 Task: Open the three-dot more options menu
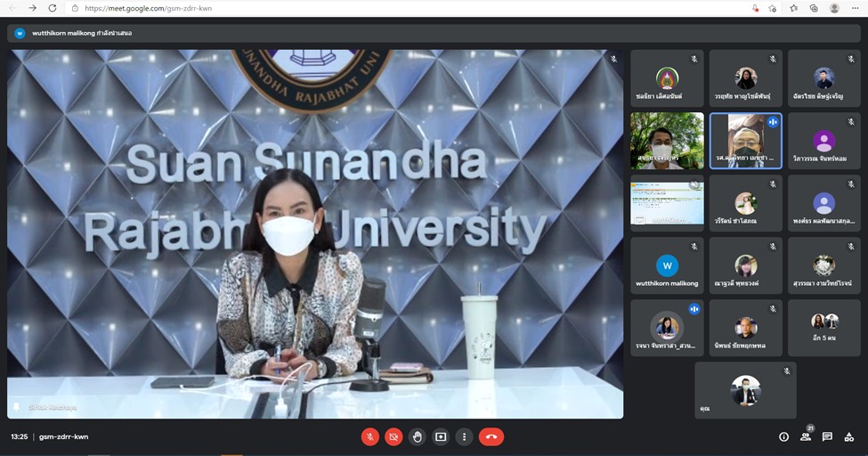463,436
